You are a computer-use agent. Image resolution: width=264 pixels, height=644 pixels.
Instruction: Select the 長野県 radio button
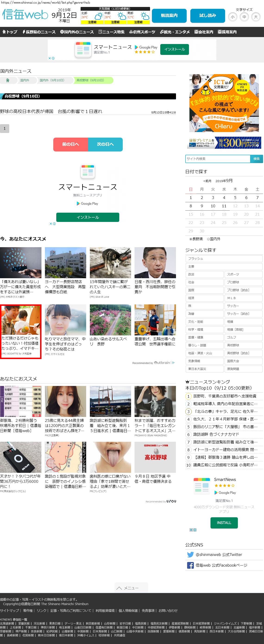pyautogui.click(x=191, y=239)
